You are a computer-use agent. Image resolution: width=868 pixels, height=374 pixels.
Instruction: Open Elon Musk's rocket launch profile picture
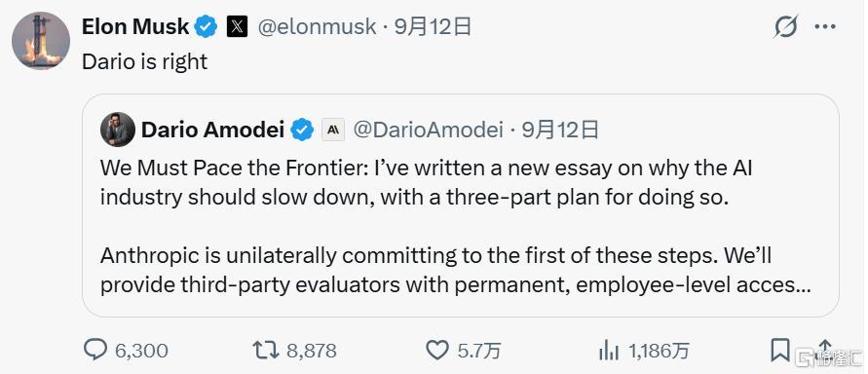(41, 40)
